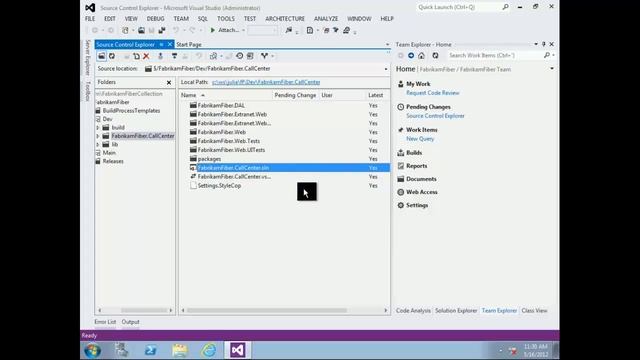Image resolution: width=640 pixels, height=360 pixels.
Task: Open Web Access in Team Explorer
Action: click(422, 192)
